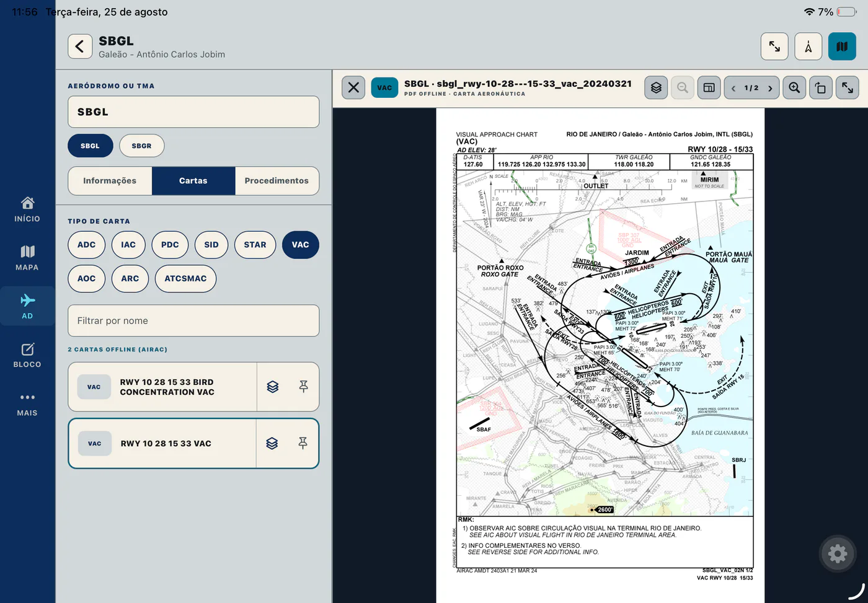This screenshot has height=603, width=868.
Task: Toggle the split layout icon in the PDF toolbar
Action: tap(709, 88)
